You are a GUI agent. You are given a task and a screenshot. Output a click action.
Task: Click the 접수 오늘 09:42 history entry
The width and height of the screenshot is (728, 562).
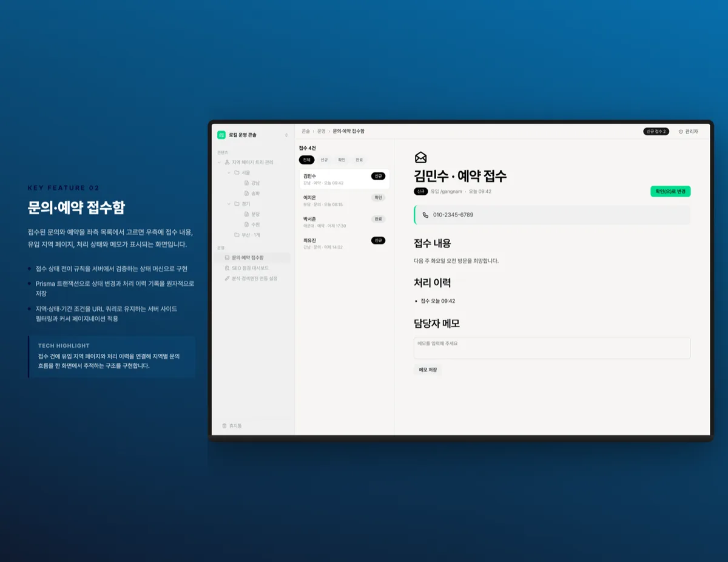pyautogui.click(x=438, y=301)
